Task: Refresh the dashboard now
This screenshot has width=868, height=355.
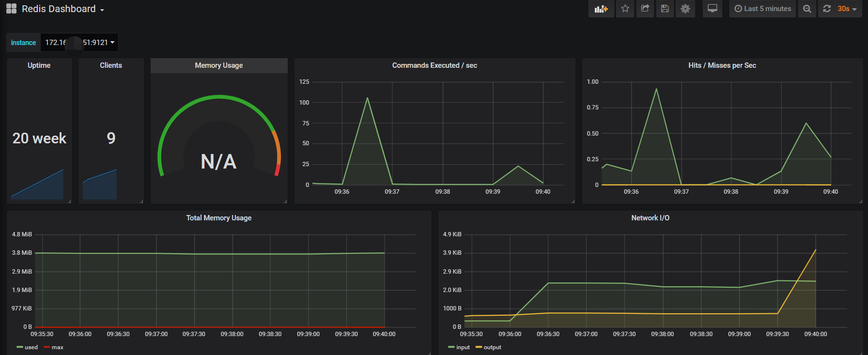Action: click(827, 9)
